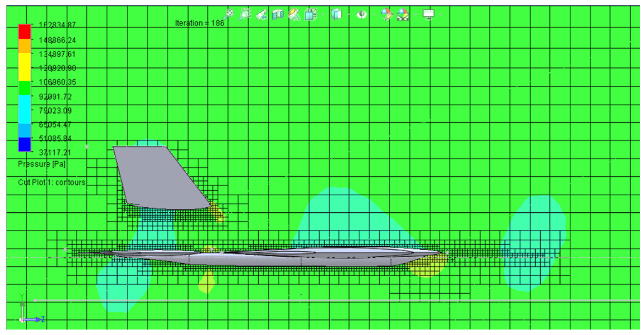Click the View Orientation cube icon
The width and height of the screenshot is (644, 335).
[311, 15]
